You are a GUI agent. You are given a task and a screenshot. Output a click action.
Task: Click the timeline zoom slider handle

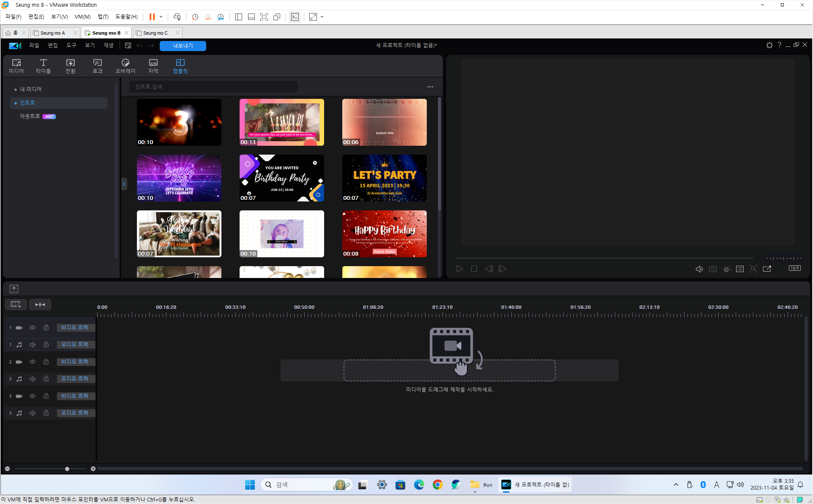pos(67,469)
